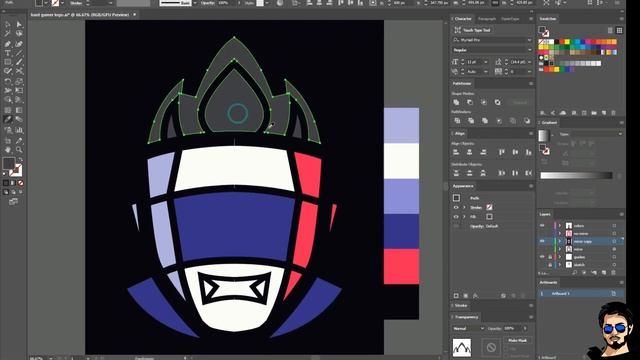This screenshot has height=360, width=640.
Task: Switch to the OpenType tab
Action: pos(510,19)
